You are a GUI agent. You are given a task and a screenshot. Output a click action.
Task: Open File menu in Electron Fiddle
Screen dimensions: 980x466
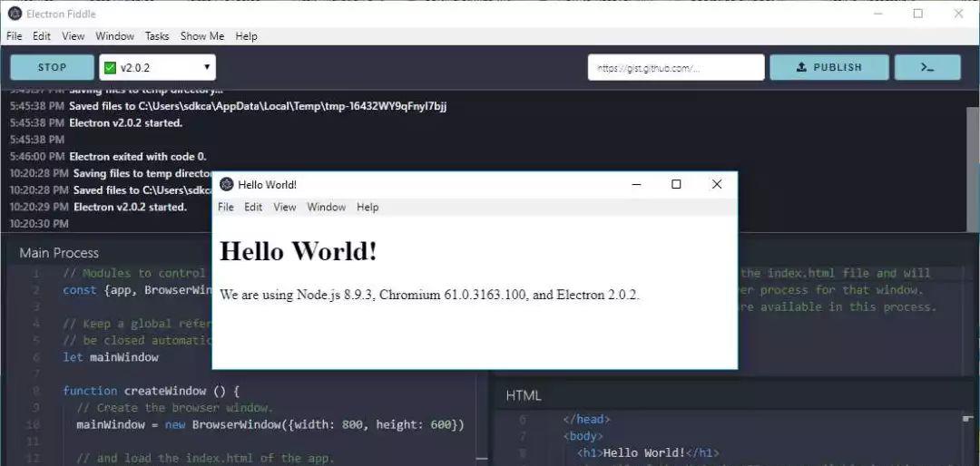[x=14, y=36]
